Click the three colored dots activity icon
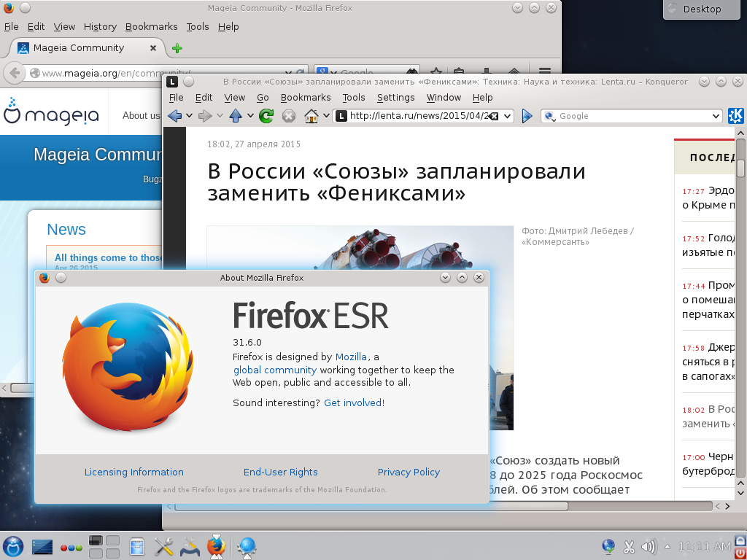This screenshot has width=747, height=560. coord(71,548)
